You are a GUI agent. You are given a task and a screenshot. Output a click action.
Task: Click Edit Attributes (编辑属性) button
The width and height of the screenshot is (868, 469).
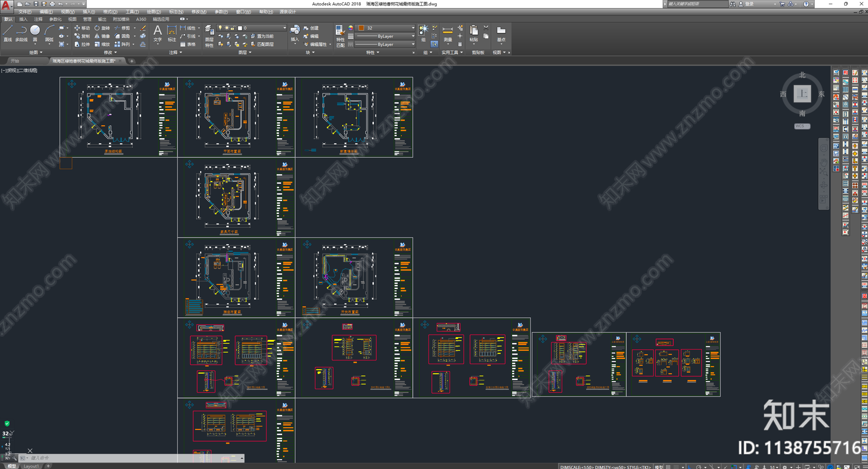pyautogui.click(x=315, y=44)
